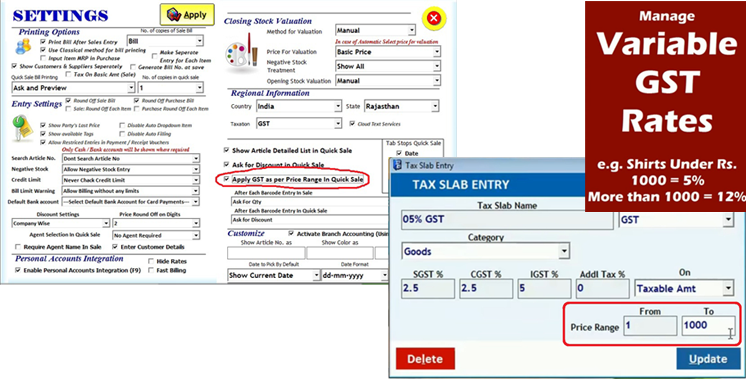The image size is (746, 379).
Task: Toggle Round Off Sale Bill checkbox
Action: (x=69, y=101)
